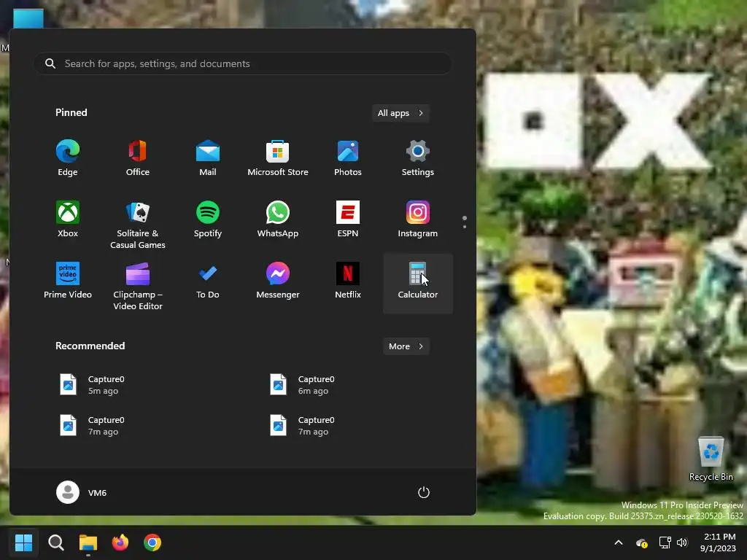The height and width of the screenshot is (560, 747).
Task: Open the Instagram app
Action: pyautogui.click(x=418, y=219)
